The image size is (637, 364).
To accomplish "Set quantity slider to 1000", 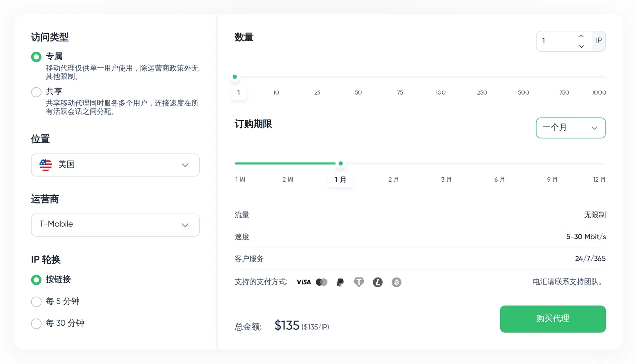I will click(599, 92).
